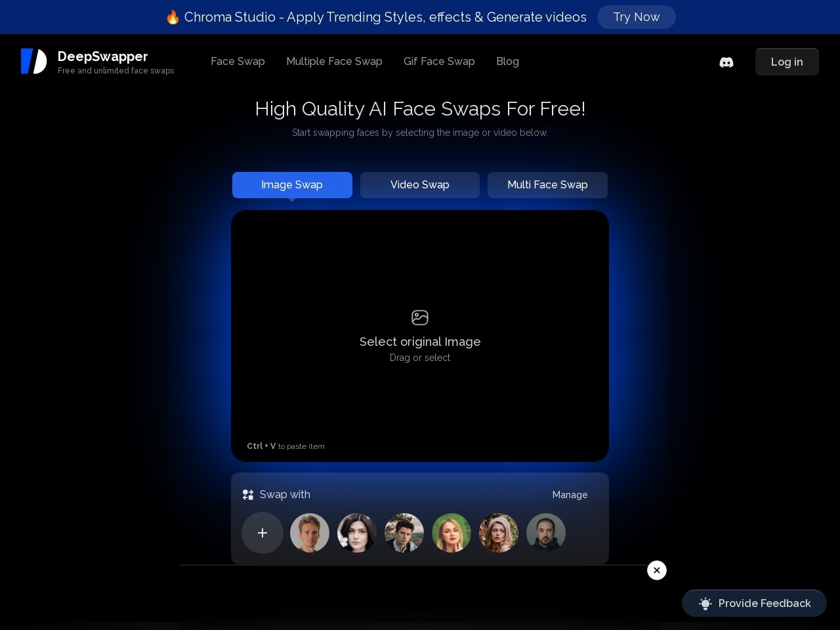Click Try Now in the Chroma Studio banner

(636, 17)
